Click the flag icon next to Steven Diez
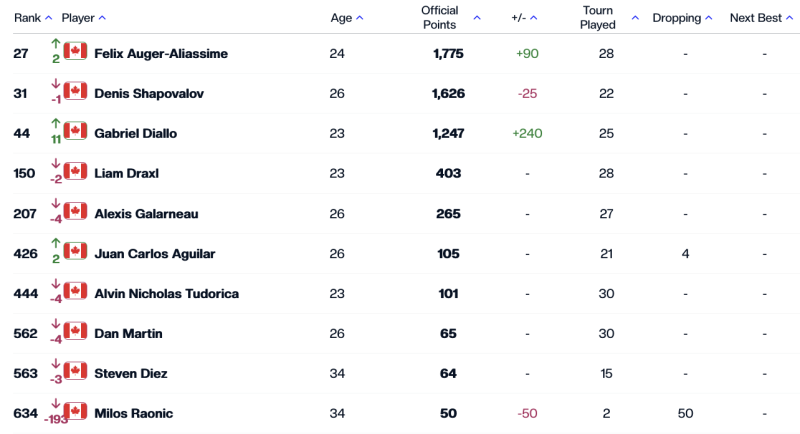Screen dimensions: 800x434 76,371
